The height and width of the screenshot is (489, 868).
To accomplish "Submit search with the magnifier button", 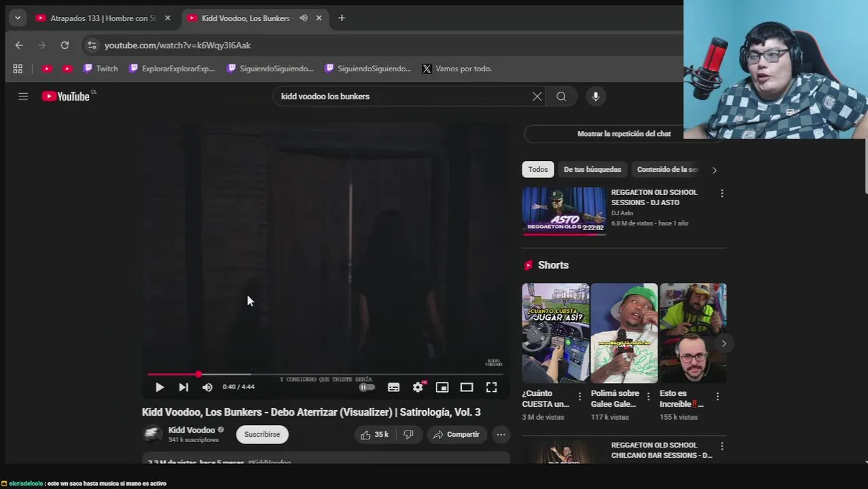I will [561, 96].
